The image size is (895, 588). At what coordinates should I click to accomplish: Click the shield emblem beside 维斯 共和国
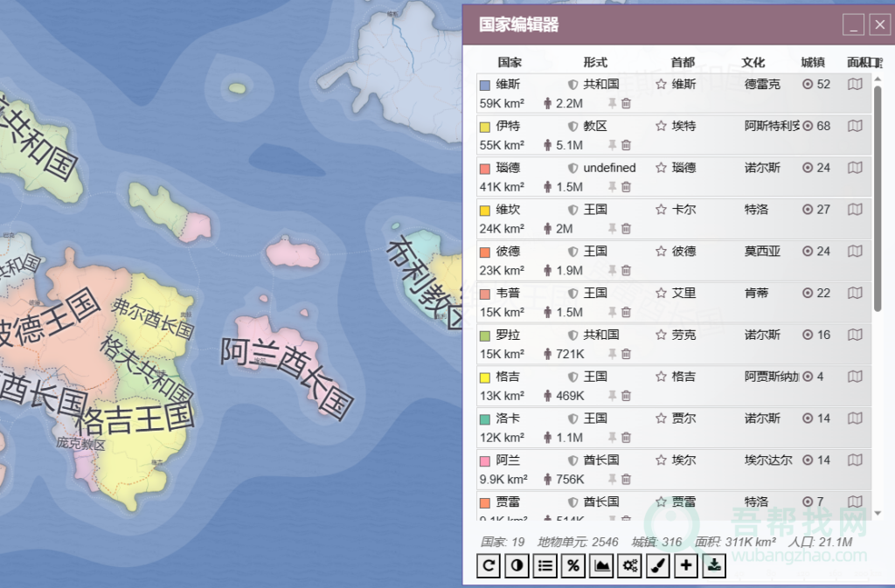tap(572, 84)
